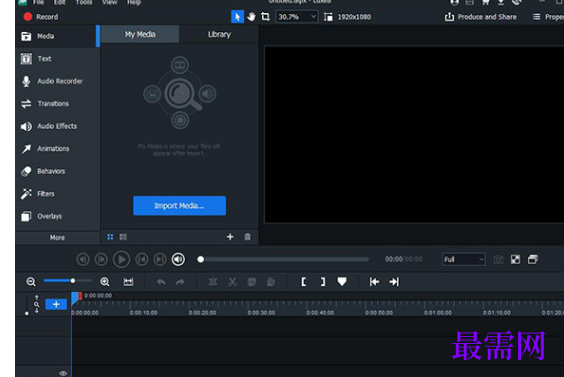Click the 0:00:30;00 mark on ruler
Screen dimensions: 564x377
click(x=261, y=313)
